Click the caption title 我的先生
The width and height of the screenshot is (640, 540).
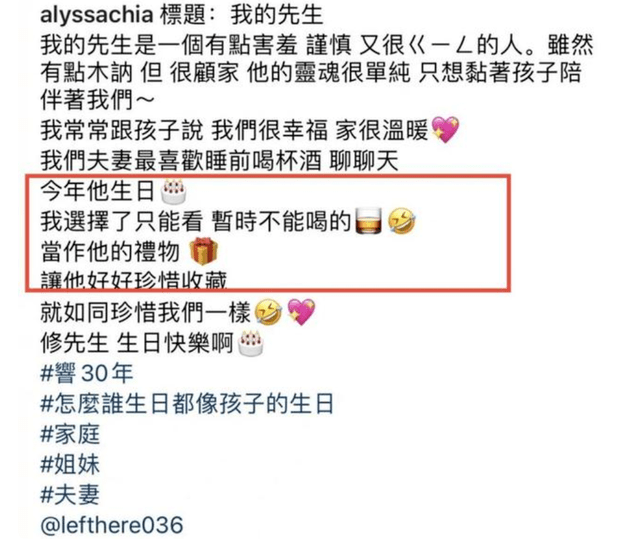(x=277, y=16)
